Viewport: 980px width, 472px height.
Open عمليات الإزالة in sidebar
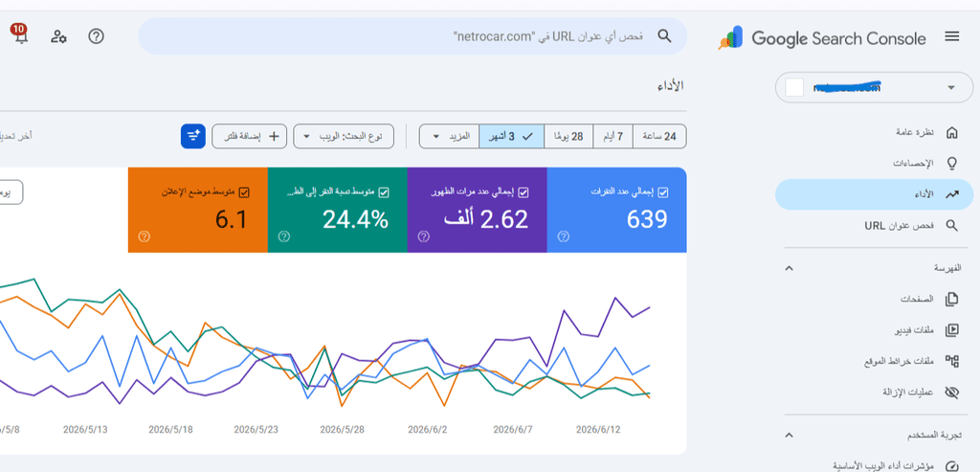pos(875,392)
